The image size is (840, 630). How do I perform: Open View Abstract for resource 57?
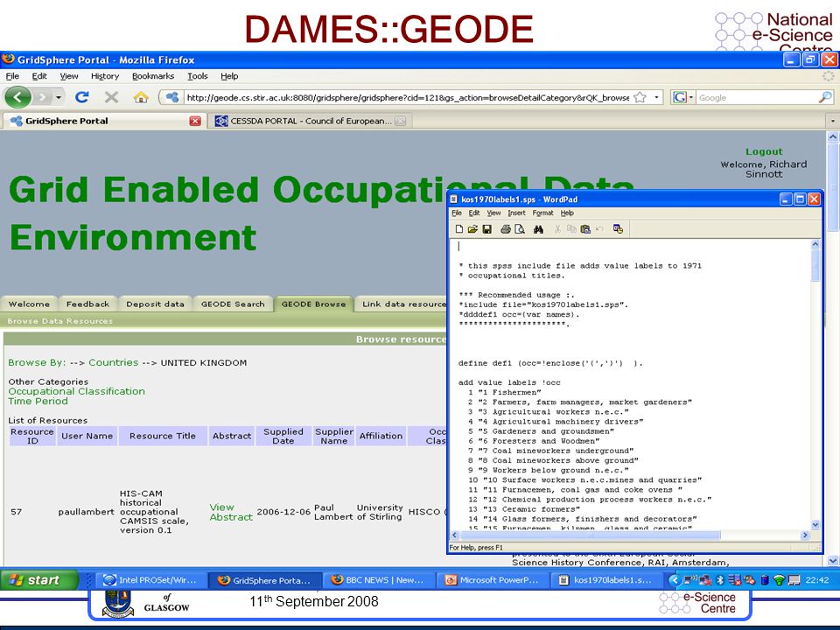click(x=231, y=512)
